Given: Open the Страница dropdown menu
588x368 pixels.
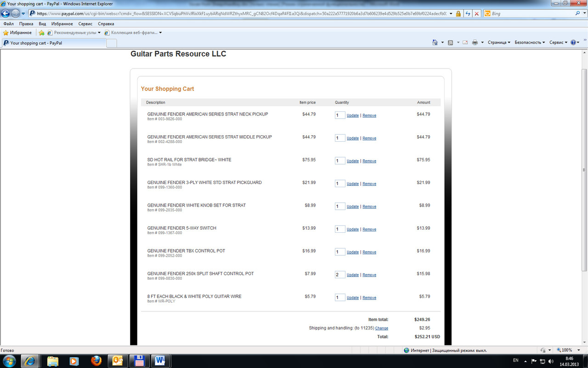Looking at the screenshot, I should point(499,42).
